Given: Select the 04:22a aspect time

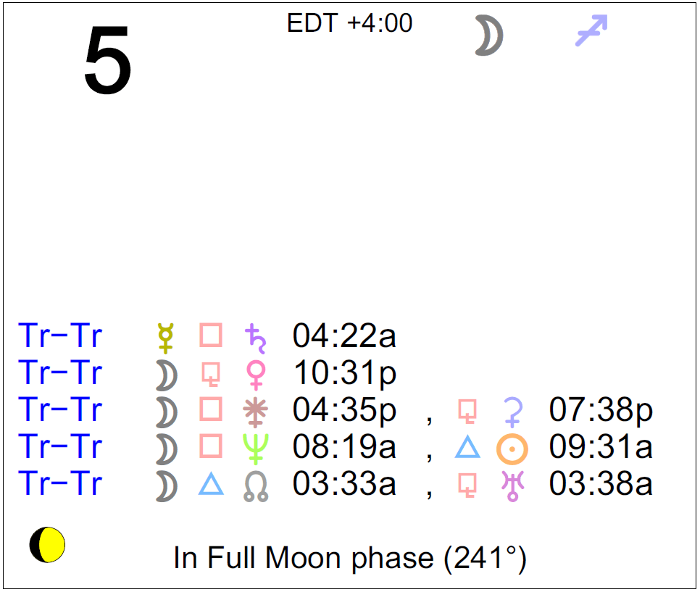Looking at the screenshot, I should click(344, 336).
